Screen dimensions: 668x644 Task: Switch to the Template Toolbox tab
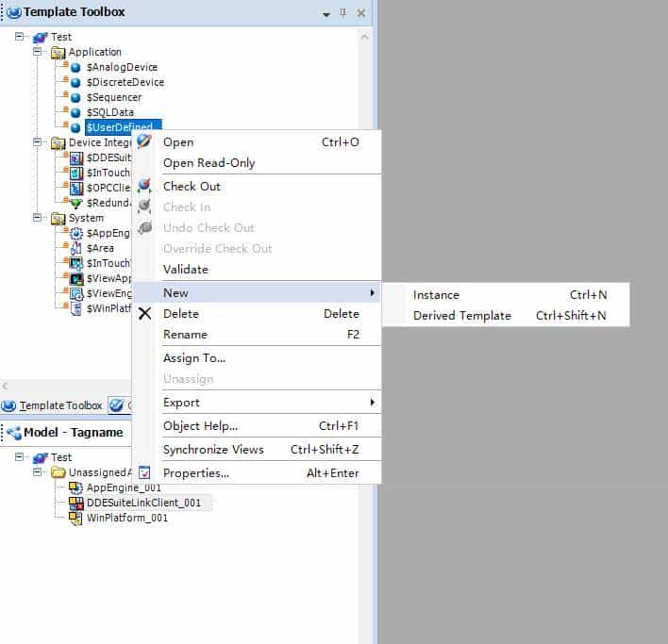[53, 405]
